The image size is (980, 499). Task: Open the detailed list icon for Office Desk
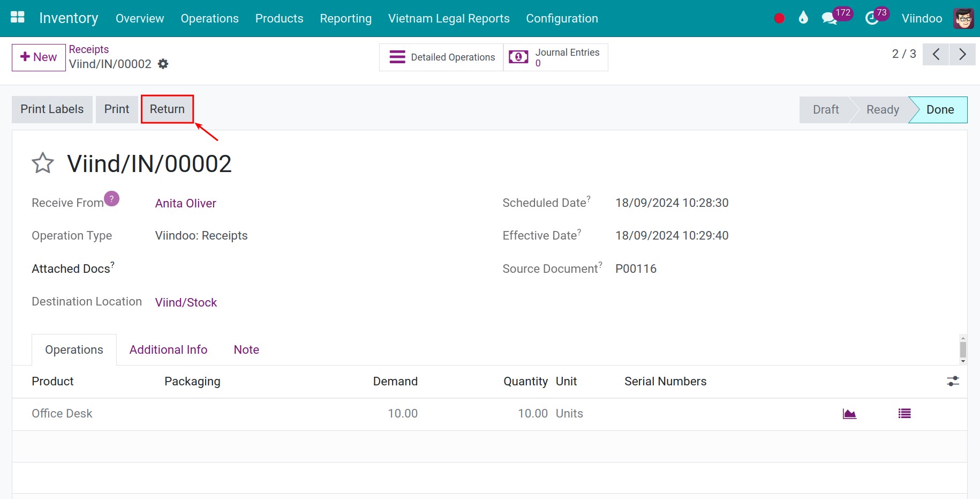tap(904, 413)
